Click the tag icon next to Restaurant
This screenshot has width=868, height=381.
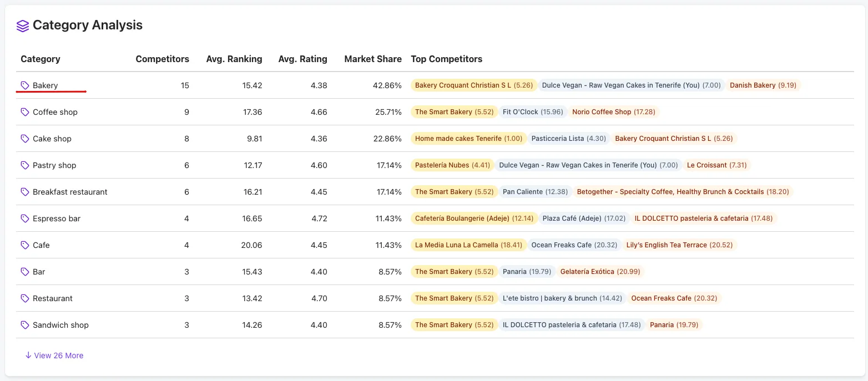pyautogui.click(x=25, y=298)
